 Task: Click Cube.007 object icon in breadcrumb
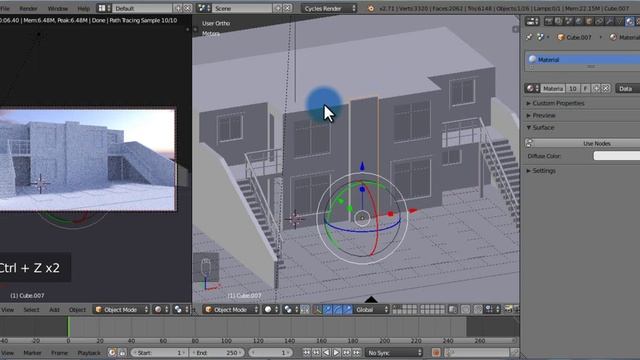click(x=561, y=37)
